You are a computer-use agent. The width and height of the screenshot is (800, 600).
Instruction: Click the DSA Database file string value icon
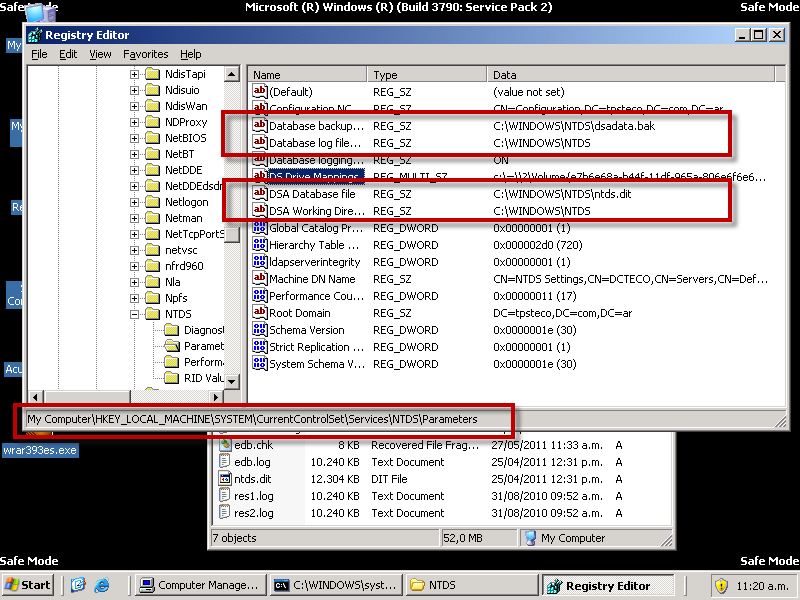coord(259,194)
